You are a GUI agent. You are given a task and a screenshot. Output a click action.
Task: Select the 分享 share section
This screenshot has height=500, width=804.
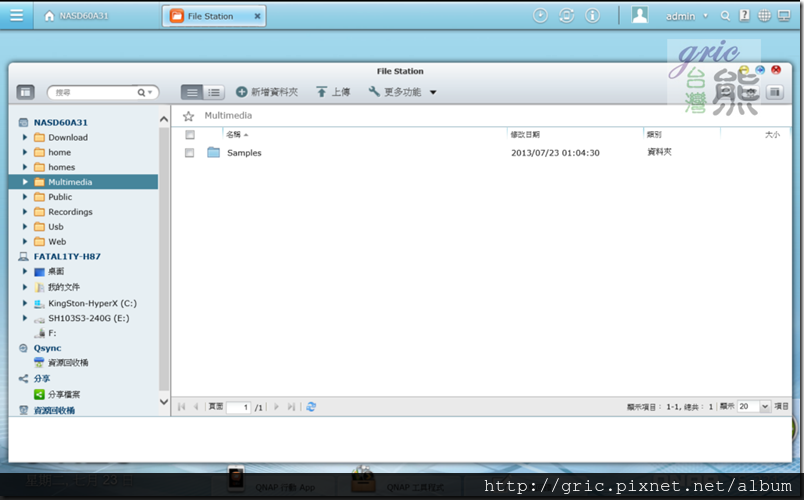pyautogui.click(x=42, y=379)
